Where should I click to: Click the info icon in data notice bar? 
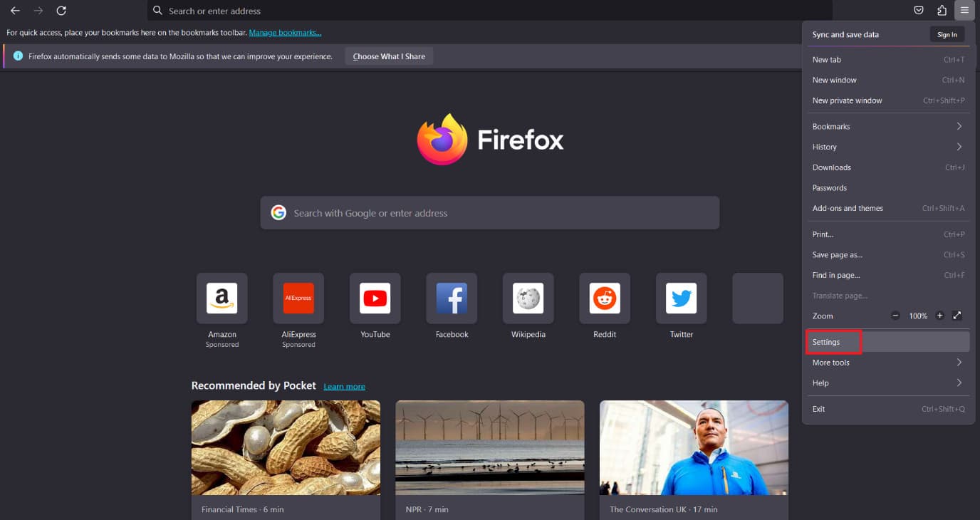(x=19, y=56)
